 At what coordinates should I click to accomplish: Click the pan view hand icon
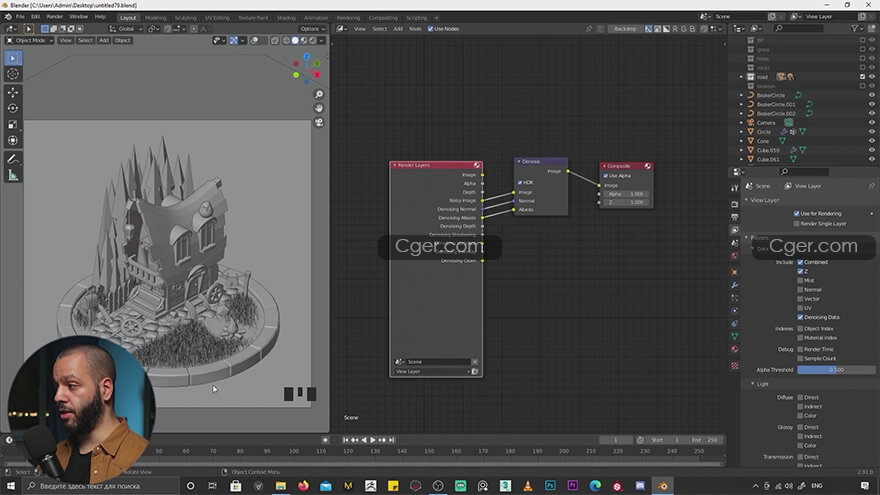point(319,108)
